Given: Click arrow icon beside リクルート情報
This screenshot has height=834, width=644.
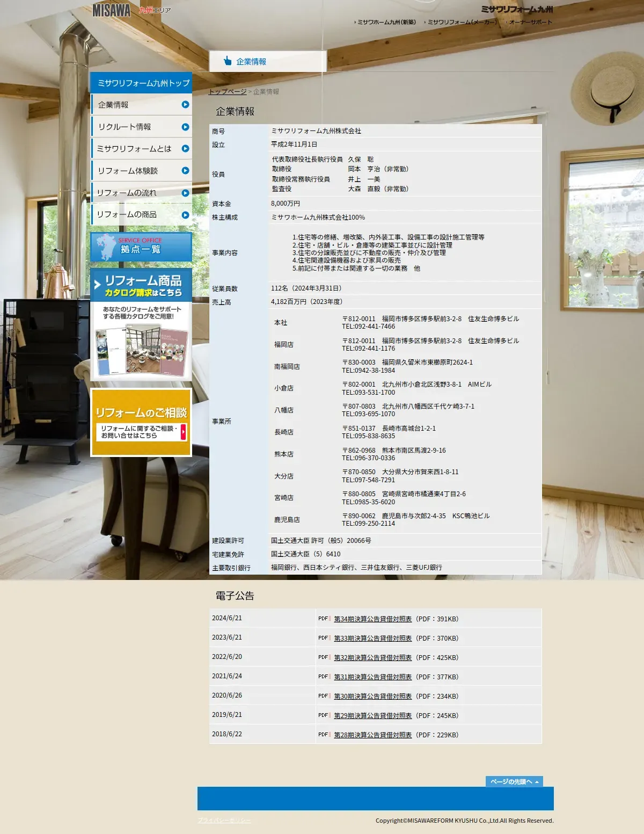Looking at the screenshot, I should (x=185, y=127).
